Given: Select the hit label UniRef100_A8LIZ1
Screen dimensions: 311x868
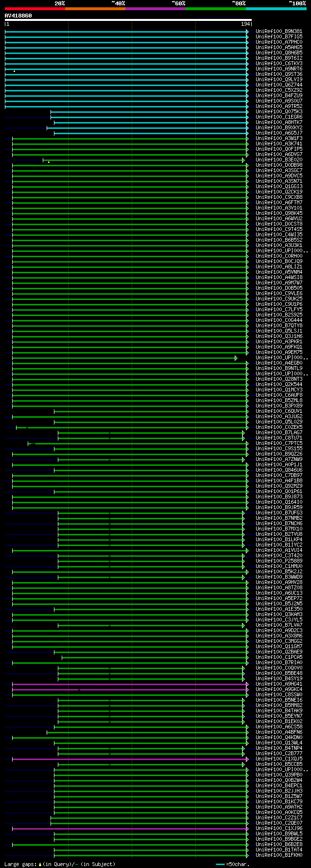Looking at the screenshot, I should 279,266.
